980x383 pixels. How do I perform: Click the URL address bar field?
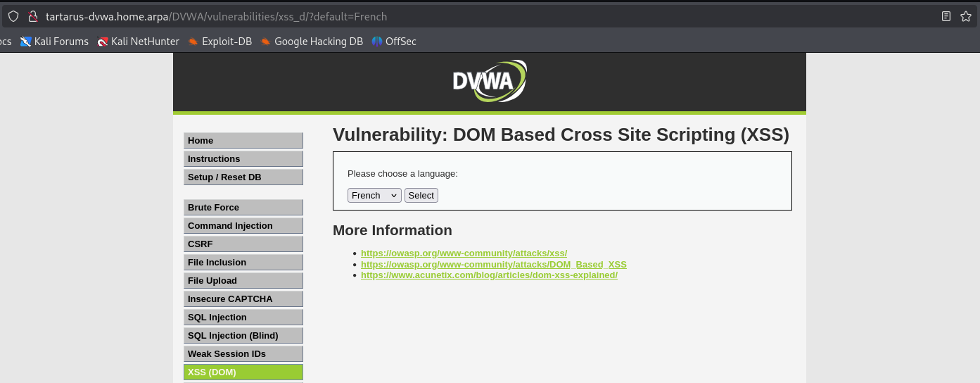492,16
